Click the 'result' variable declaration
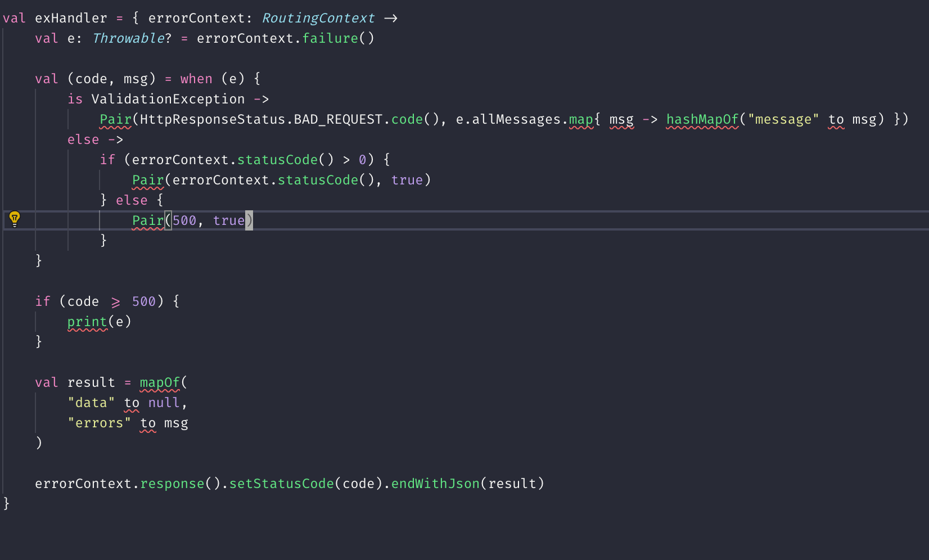 [x=91, y=382]
